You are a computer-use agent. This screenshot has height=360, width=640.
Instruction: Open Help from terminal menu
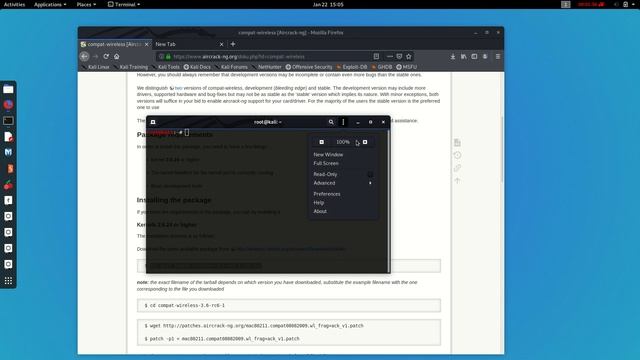click(318, 202)
